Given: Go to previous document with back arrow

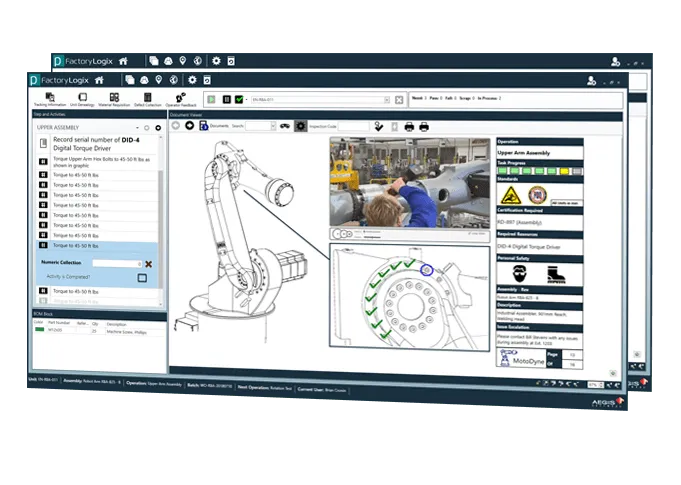Looking at the screenshot, I should (x=176, y=125).
